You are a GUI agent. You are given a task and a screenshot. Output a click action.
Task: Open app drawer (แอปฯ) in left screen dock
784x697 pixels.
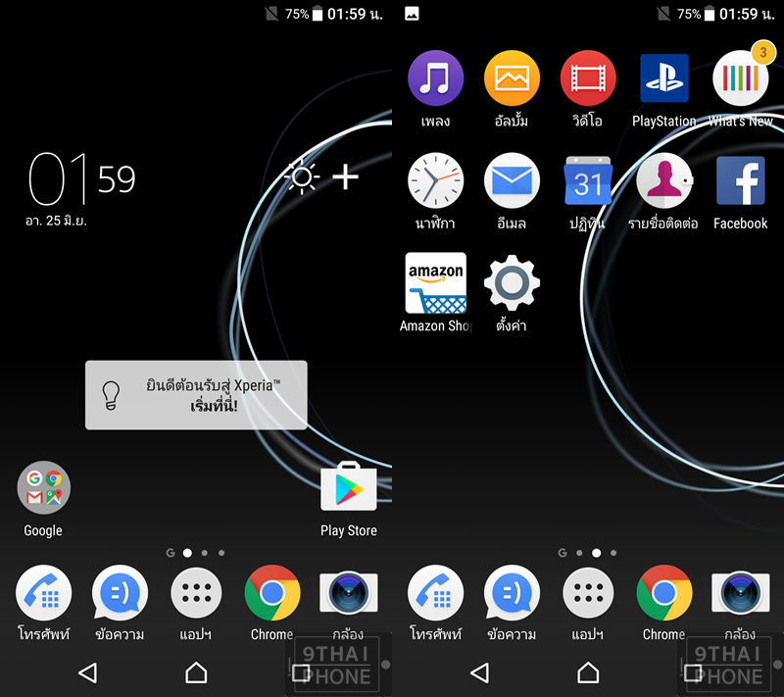click(x=196, y=593)
